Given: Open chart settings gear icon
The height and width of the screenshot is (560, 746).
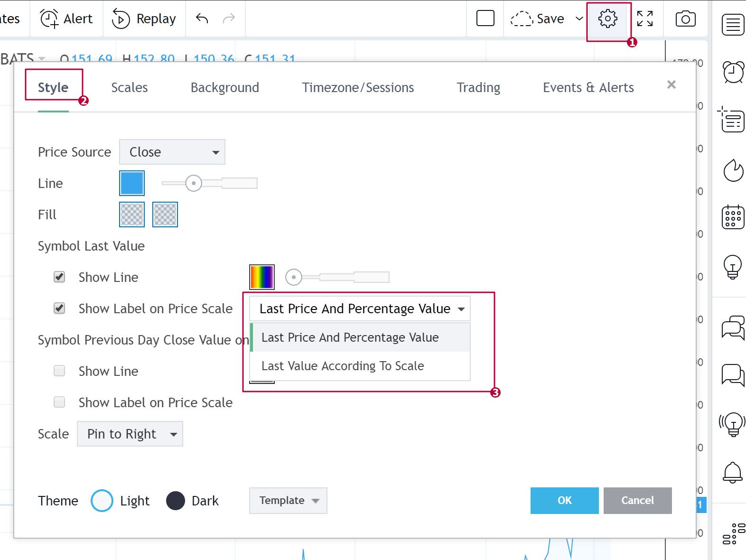Looking at the screenshot, I should click(x=608, y=19).
